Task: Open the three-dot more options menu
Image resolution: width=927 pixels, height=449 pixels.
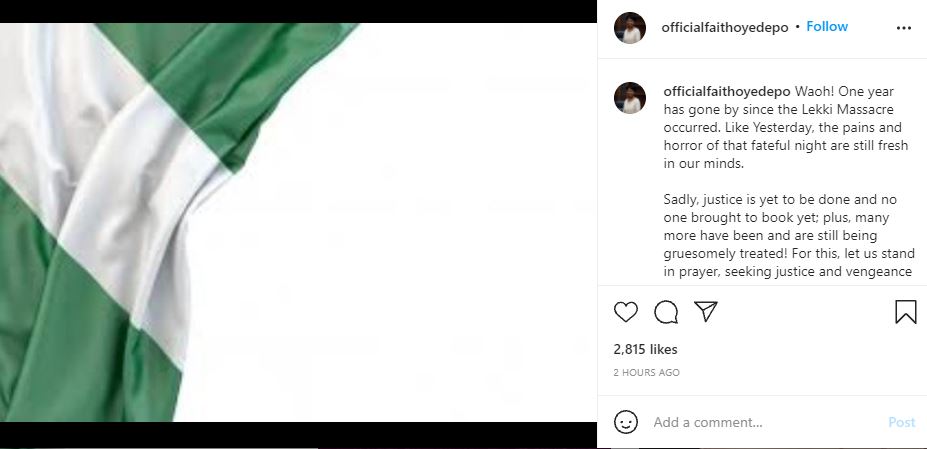Action: pos(904,28)
